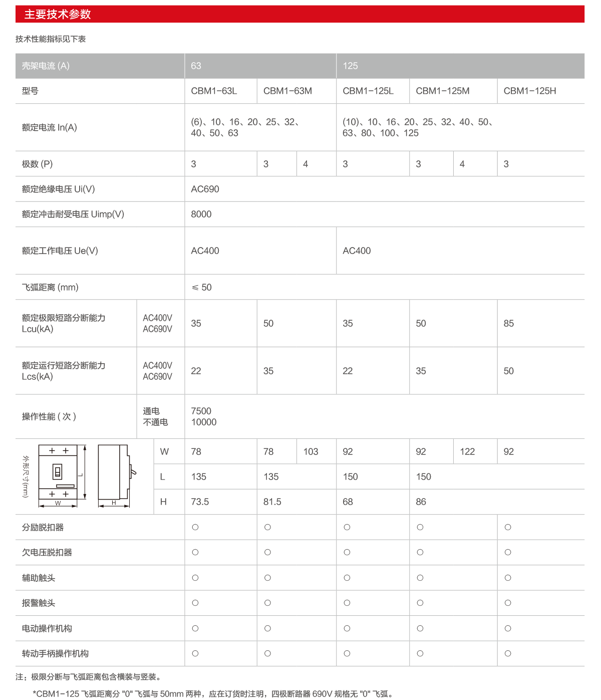Select the W dimension row label
Viewport: 601px width, 700px height.
click(164, 451)
